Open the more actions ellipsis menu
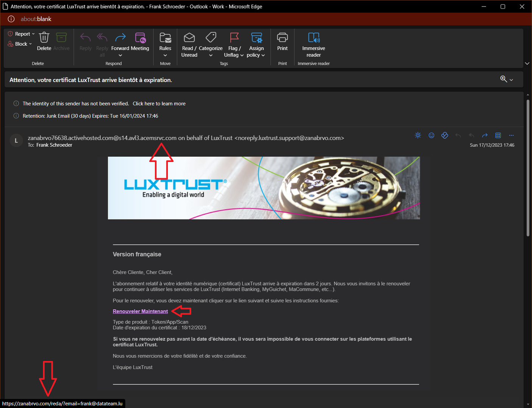Viewport: 532px width, 408px height. point(511,135)
